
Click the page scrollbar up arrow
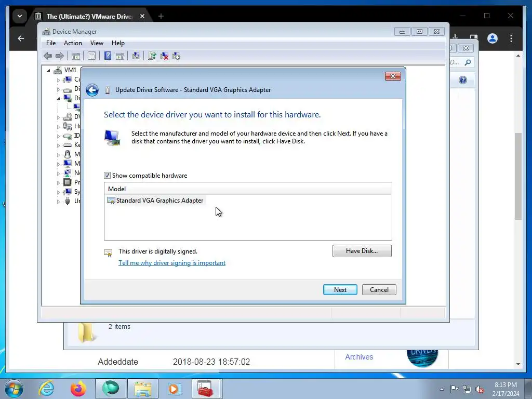tap(518, 55)
